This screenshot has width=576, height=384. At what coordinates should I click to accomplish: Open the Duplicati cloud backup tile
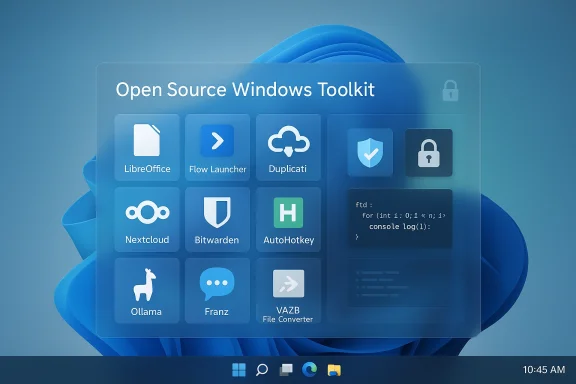pos(288,147)
